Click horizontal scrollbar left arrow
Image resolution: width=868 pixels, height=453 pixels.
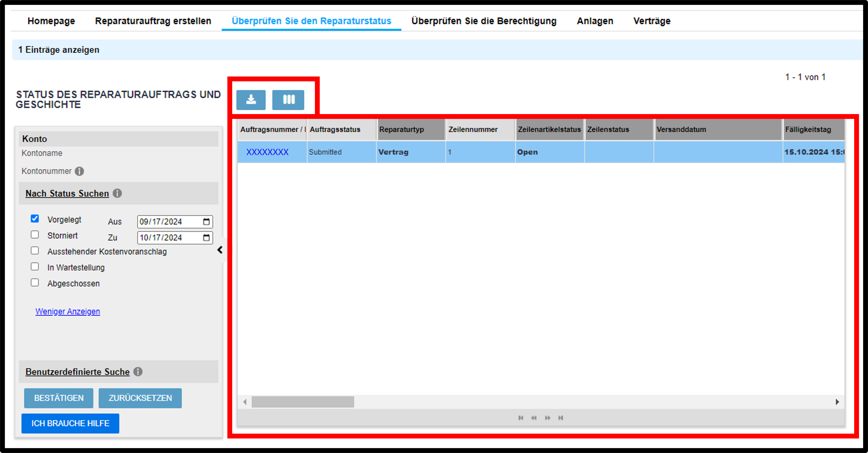pos(245,402)
